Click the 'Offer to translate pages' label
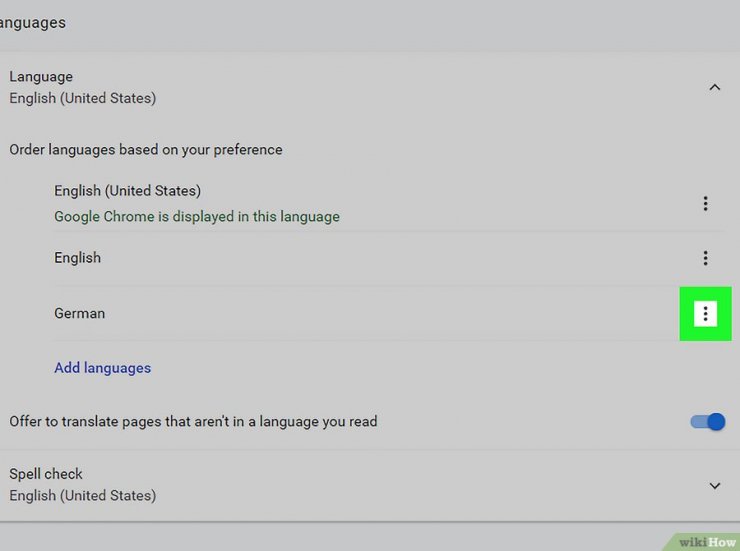Screen dimensions: 740x551 pos(193,422)
